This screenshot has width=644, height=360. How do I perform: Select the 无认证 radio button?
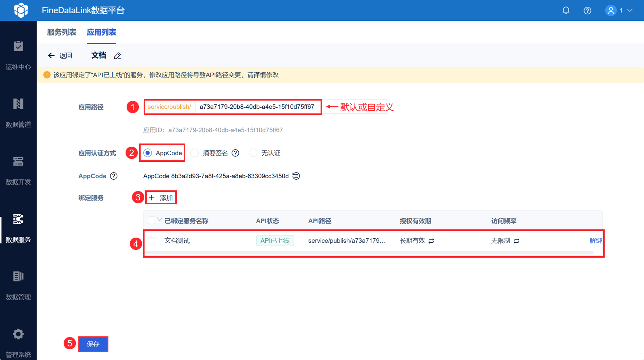[x=253, y=153]
